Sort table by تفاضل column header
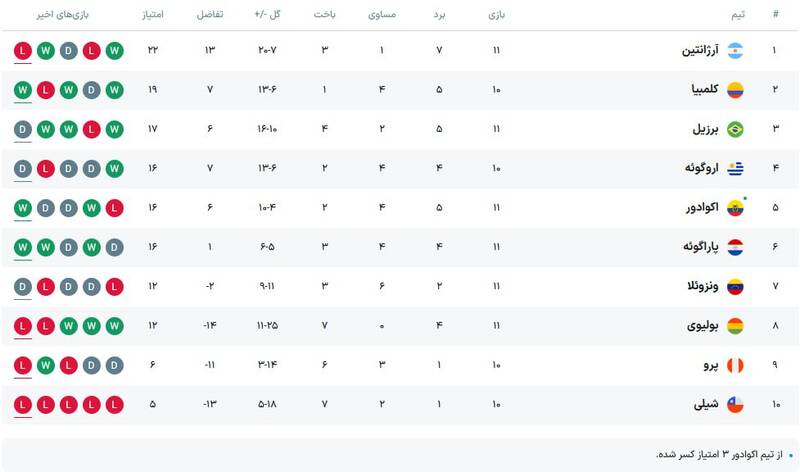Image resolution: width=800 pixels, height=472 pixels. click(x=210, y=15)
